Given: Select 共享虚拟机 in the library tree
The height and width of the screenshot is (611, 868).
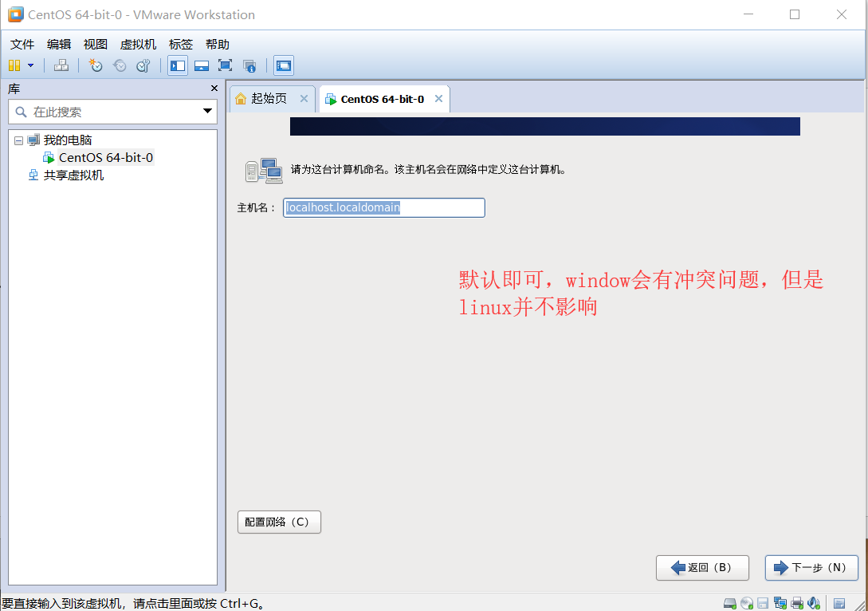Looking at the screenshot, I should click(x=73, y=175).
